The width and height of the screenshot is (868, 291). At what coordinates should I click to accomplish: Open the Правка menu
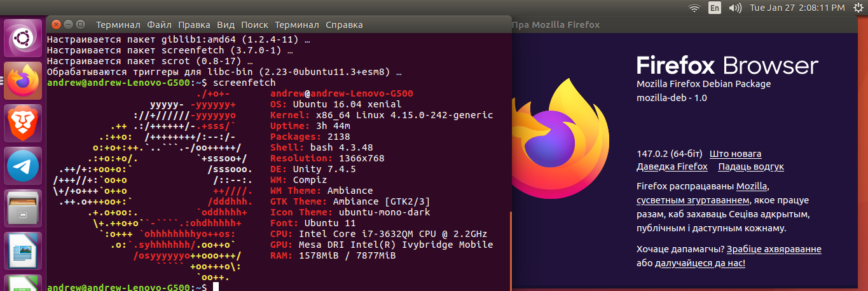pos(194,25)
